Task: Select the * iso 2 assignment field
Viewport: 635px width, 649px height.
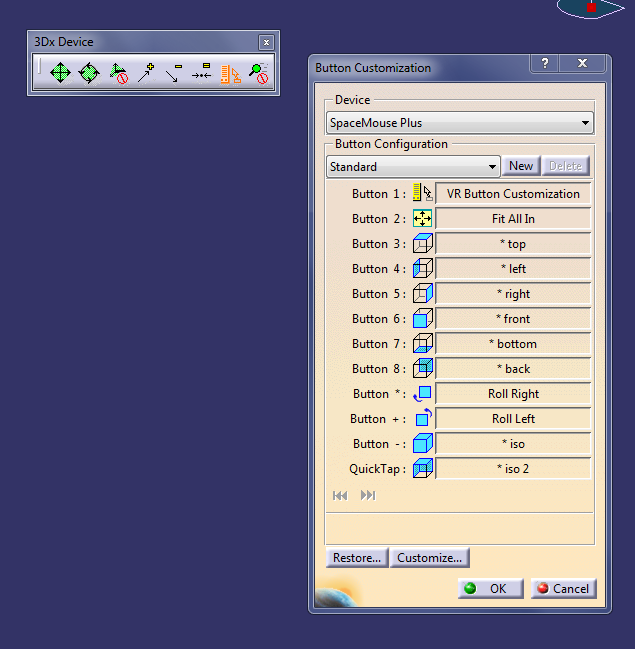Action: point(513,469)
